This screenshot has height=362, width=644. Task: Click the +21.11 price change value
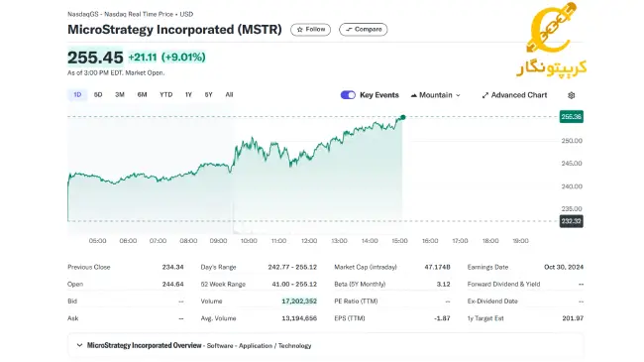click(143, 58)
